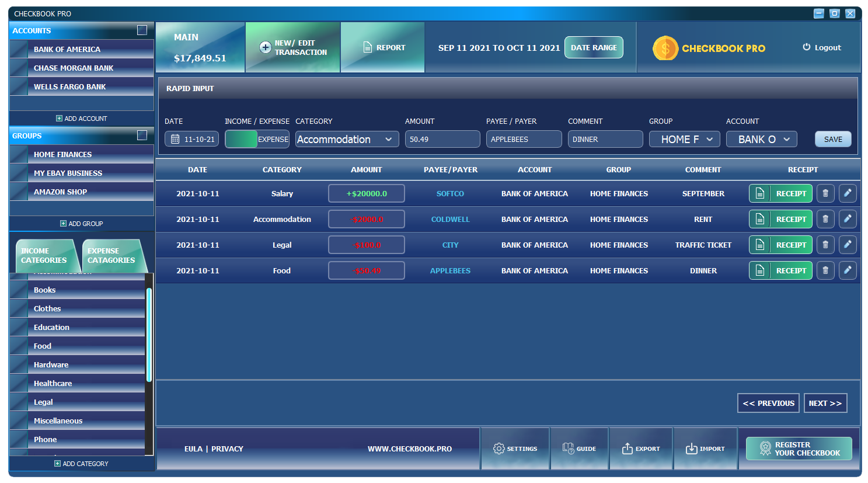868x483 pixels.
Task: Select Amazon Shop group
Action: [x=82, y=192]
